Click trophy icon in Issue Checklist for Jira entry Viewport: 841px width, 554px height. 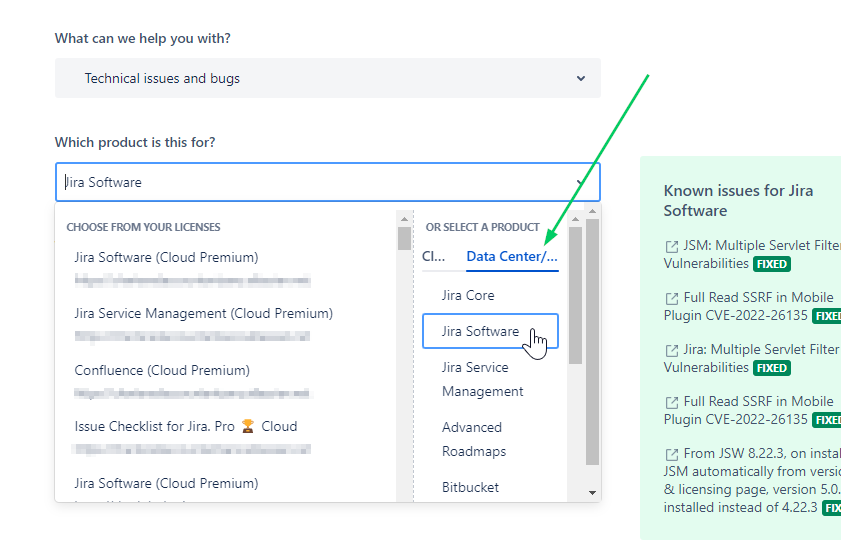(x=248, y=426)
